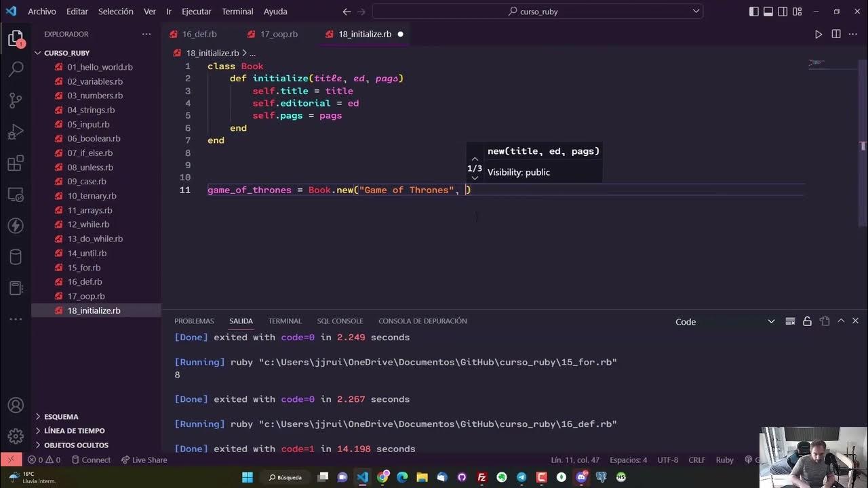Open the Terminal menu

[237, 12]
